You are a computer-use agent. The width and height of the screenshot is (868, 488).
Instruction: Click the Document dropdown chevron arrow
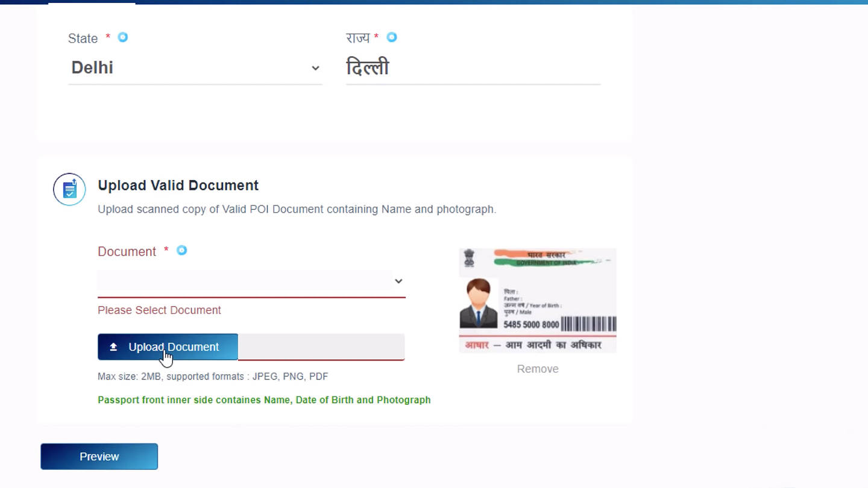pyautogui.click(x=398, y=281)
